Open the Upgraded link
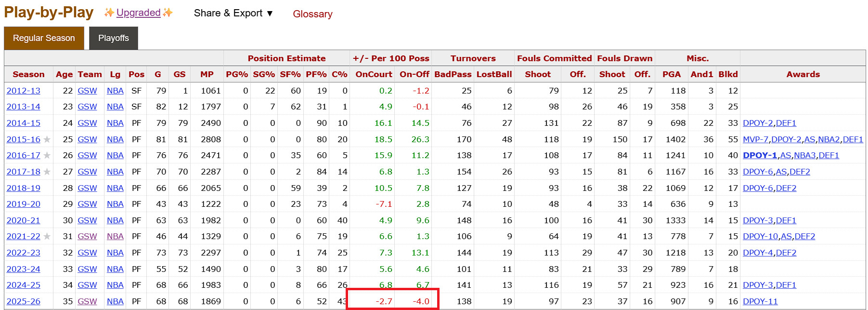 [x=138, y=13]
